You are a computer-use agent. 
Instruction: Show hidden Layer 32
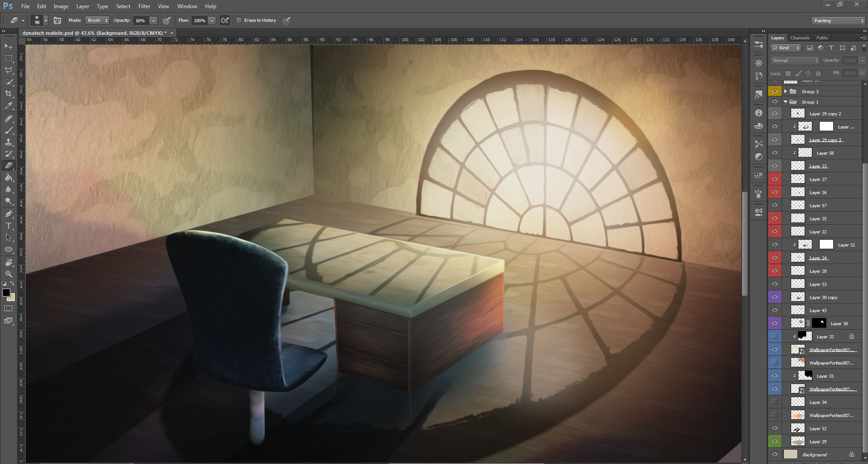[775, 337]
